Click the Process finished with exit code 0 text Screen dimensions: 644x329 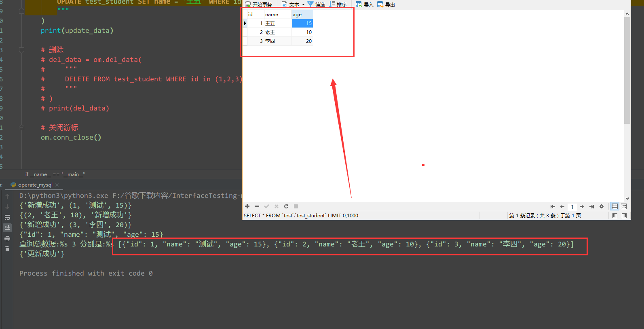tap(86, 274)
